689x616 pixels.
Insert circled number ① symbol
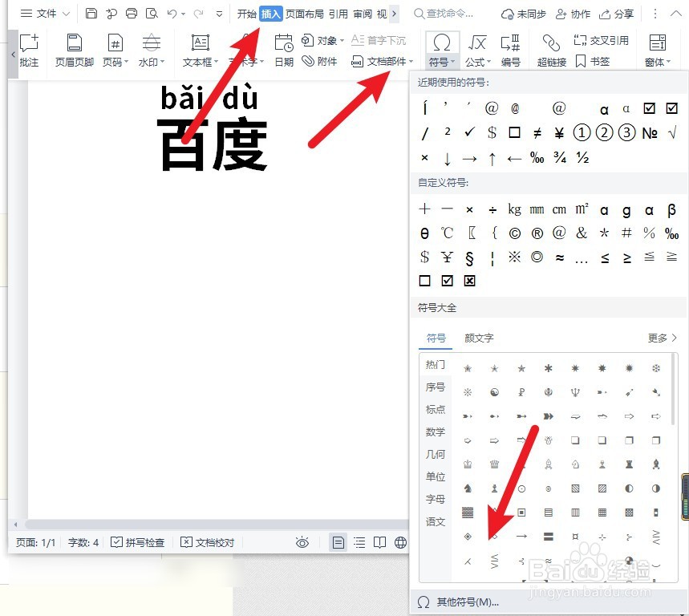(x=582, y=132)
